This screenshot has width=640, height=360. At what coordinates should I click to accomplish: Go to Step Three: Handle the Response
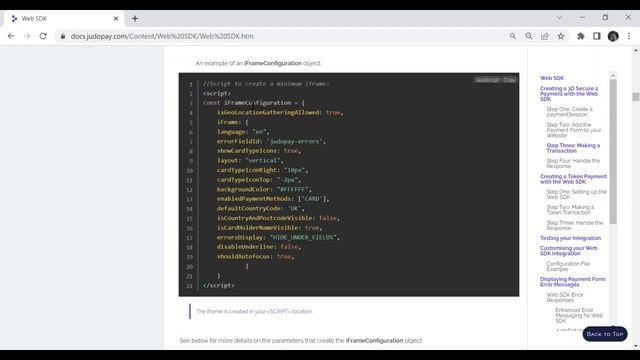tap(575, 225)
